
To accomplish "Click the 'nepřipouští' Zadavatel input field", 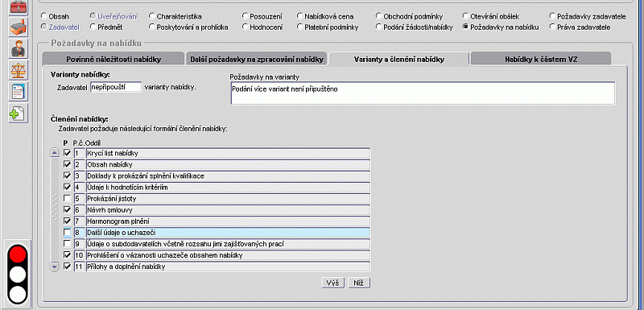I will (116, 87).
